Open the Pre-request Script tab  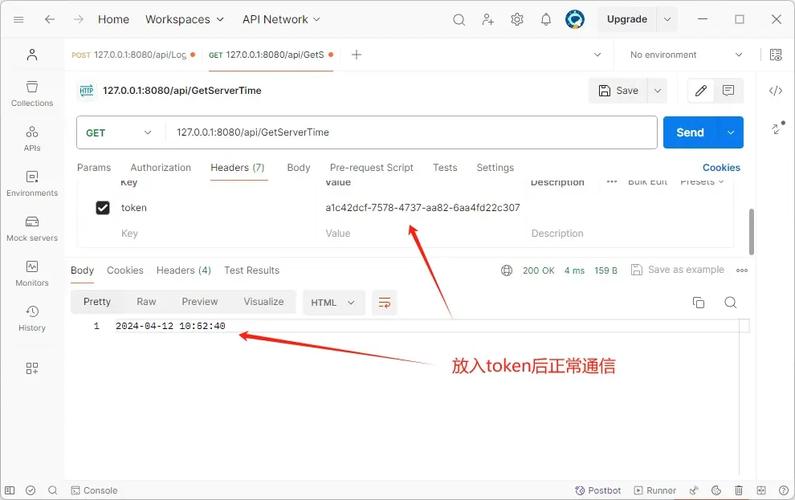coord(371,168)
